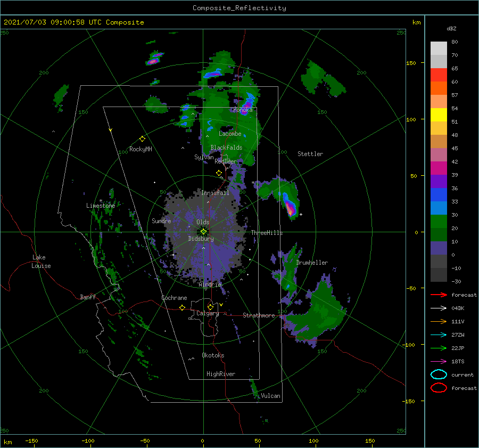
Task: Click the storm cell beside Ponoka
Action: (246, 104)
